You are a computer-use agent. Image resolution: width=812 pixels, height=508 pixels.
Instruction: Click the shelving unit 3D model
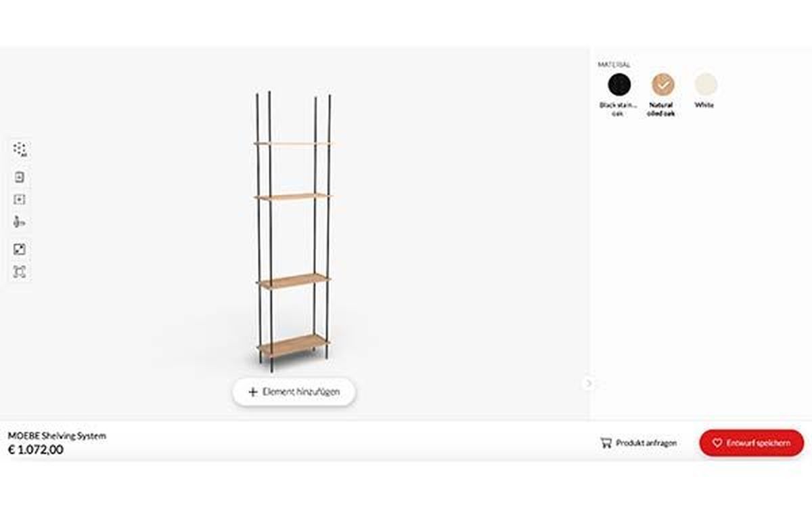pos(293,232)
